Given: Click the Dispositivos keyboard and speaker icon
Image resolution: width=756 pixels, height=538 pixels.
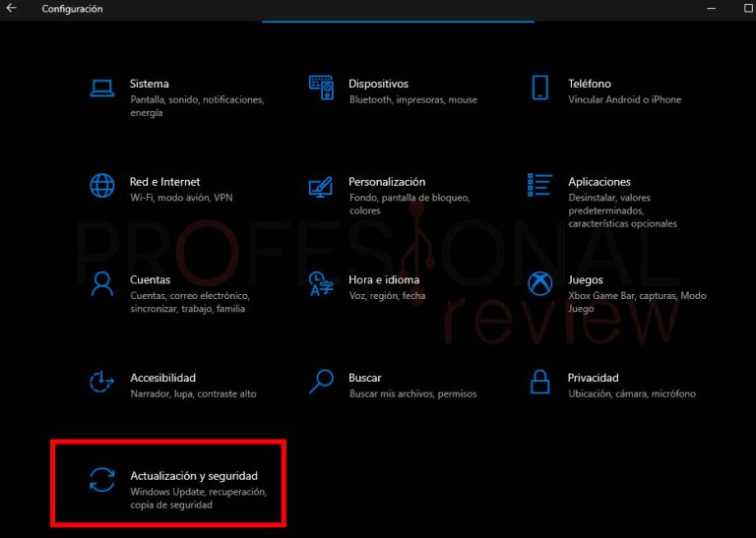Looking at the screenshot, I should [321, 88].
